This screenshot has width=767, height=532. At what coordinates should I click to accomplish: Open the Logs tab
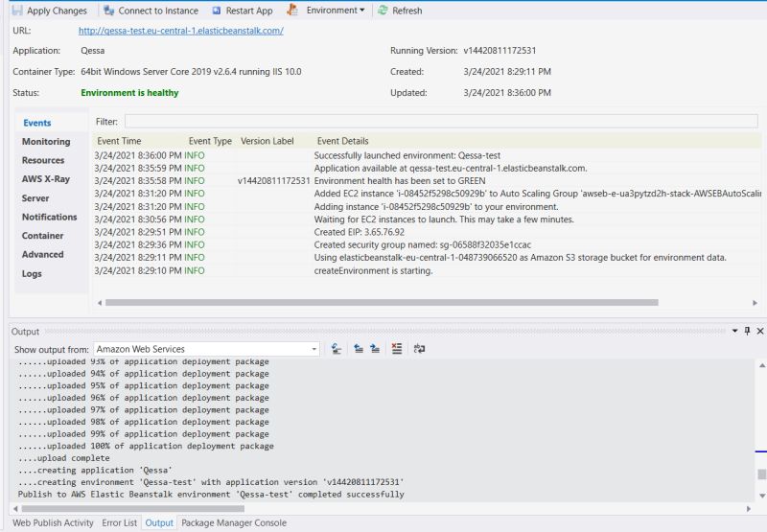(32, 273)
